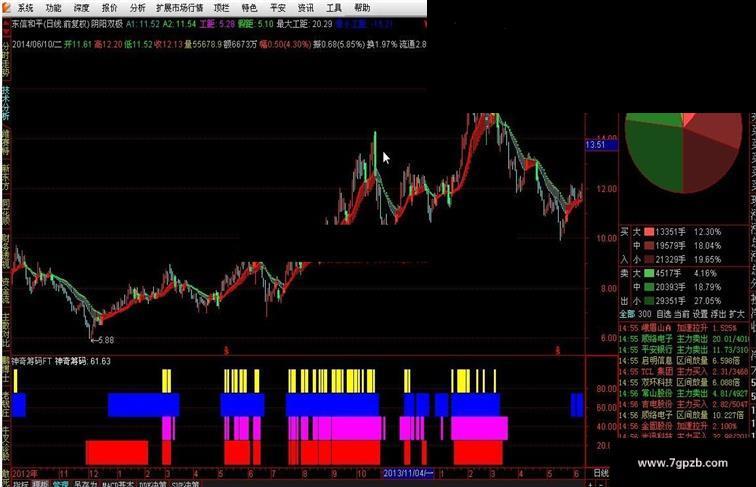The image size is (756, 487).
Task: Open the 分析 menu
Action: (137, 8)
